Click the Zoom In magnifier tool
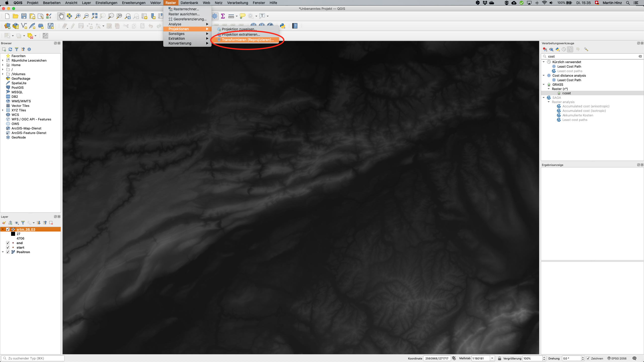Viewport: 644px width, 362px height. click(78, 16)
